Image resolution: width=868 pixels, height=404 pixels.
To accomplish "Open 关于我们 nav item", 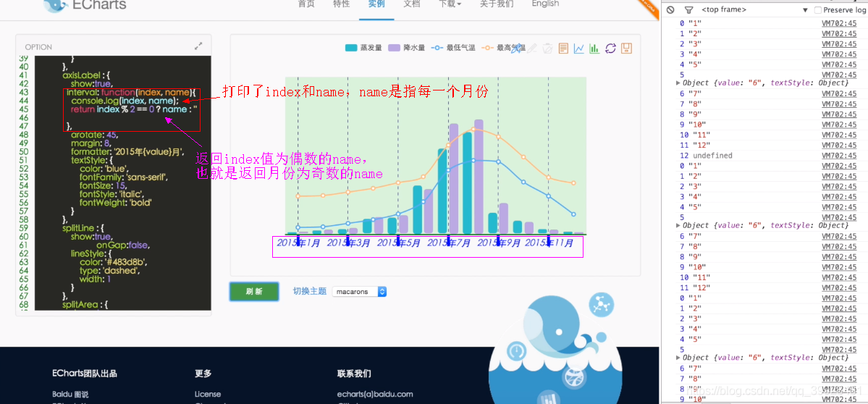I will [497, 4].
